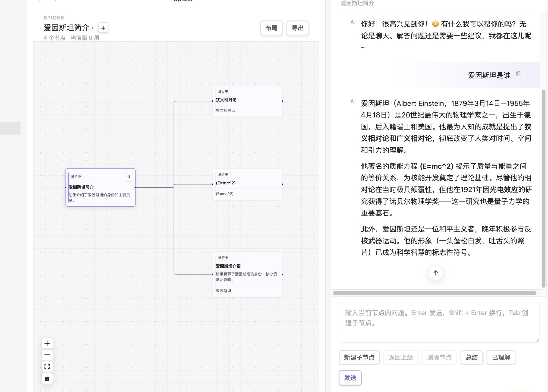
Task: Toggle the canvas interactivity lock
Action: tap(47, 378)
